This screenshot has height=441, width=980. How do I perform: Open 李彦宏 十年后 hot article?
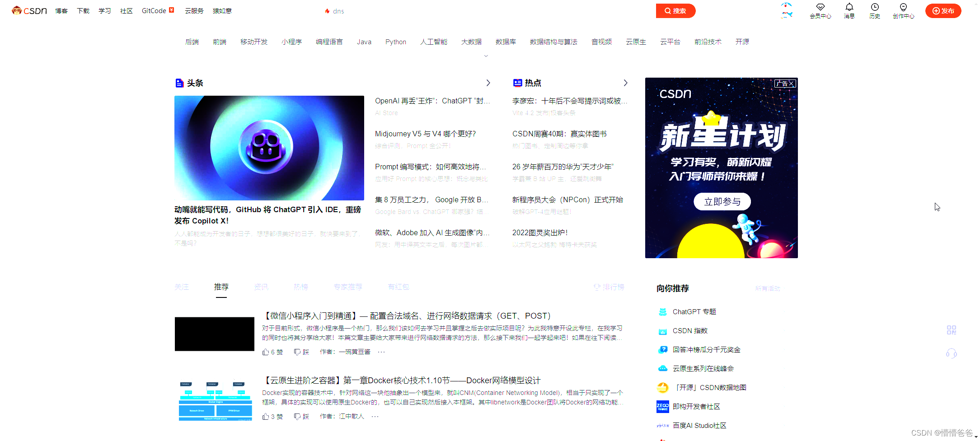pyautogui.click(x=570, y=101)
